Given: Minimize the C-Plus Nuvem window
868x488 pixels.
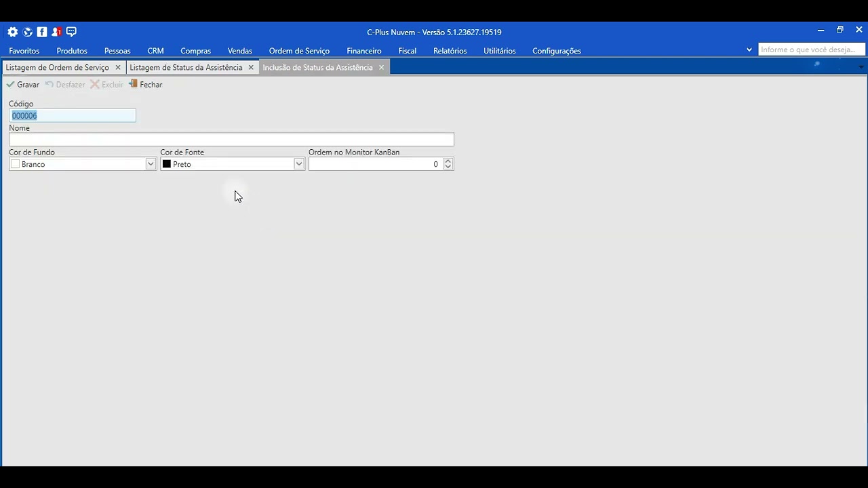Looking at the screenshot, I should pyautogui.click(x=821, y=30).
